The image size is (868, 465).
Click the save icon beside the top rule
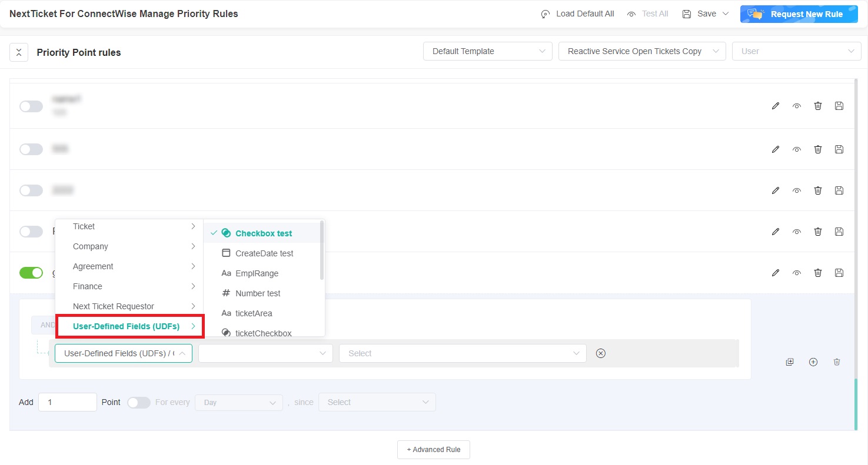[839, 106]
